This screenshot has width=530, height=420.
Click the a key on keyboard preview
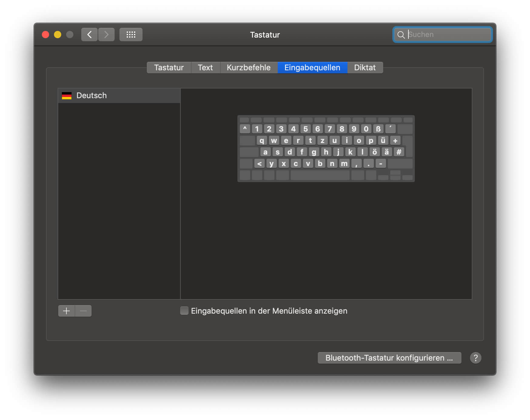pos(265,152)
